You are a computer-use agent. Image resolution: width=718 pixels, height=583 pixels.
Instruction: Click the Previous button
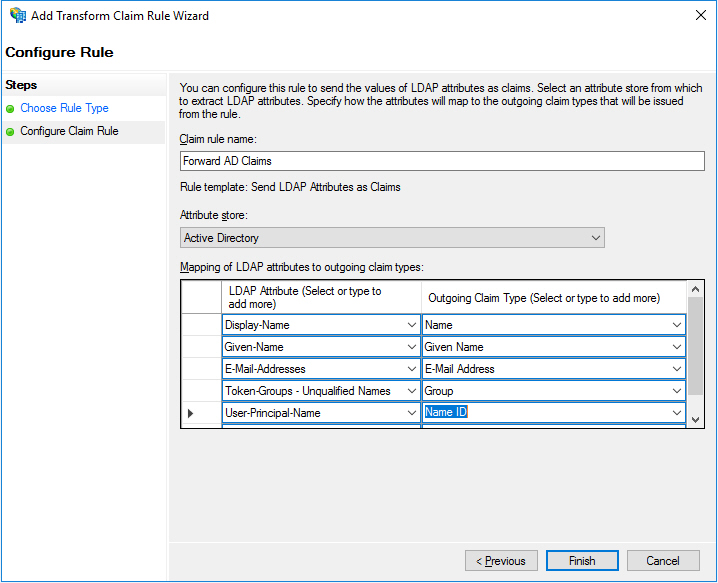501,561
